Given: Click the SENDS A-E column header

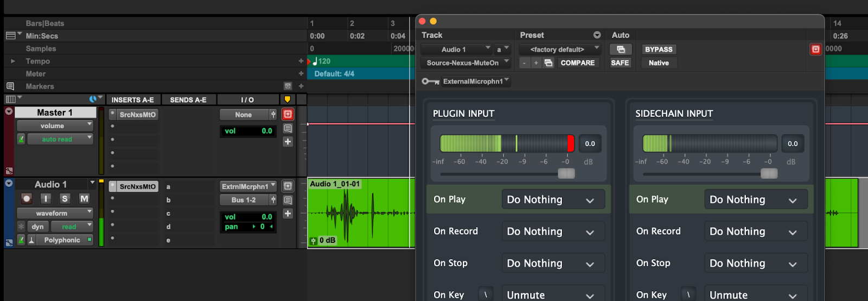Looking at the screenshot, I should point(188,100).
